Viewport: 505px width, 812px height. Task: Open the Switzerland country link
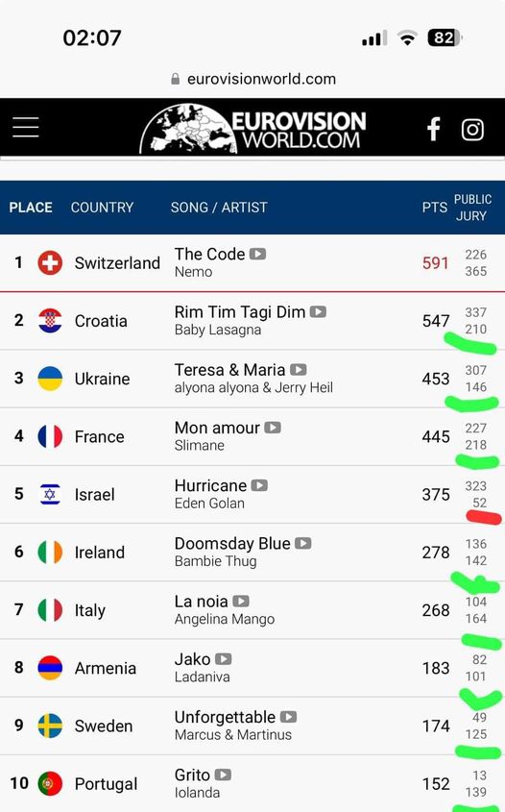point(117,263)
